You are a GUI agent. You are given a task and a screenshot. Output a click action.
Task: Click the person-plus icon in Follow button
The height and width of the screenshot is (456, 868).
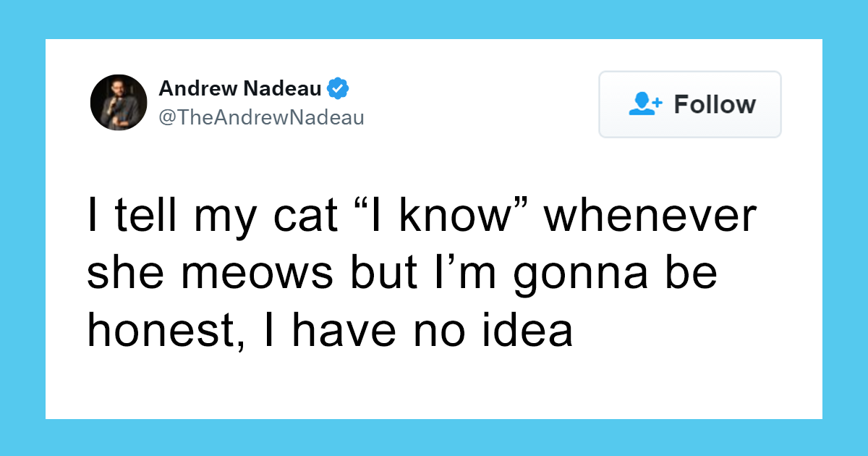pos(645,104)
